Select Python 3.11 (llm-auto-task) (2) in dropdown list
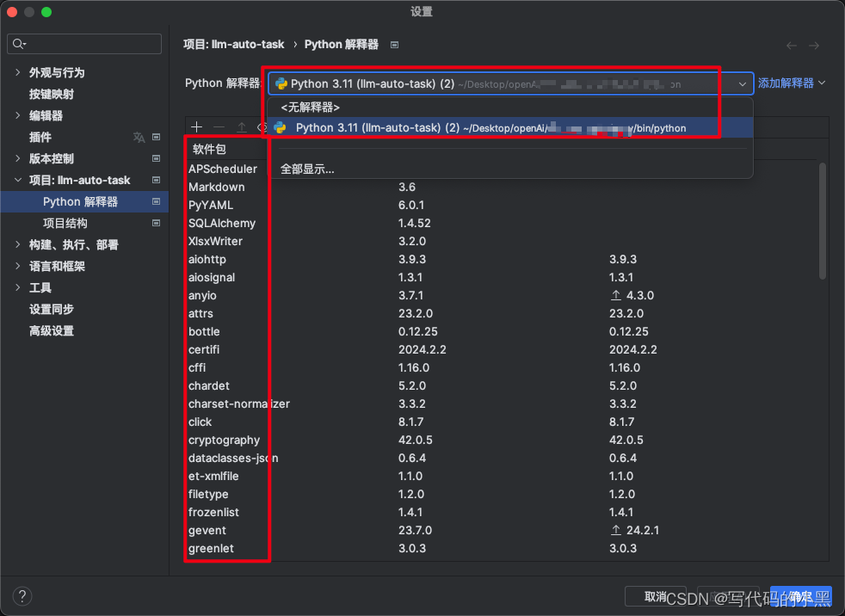Viewport: 845px width, 616px height. point(509,127)
